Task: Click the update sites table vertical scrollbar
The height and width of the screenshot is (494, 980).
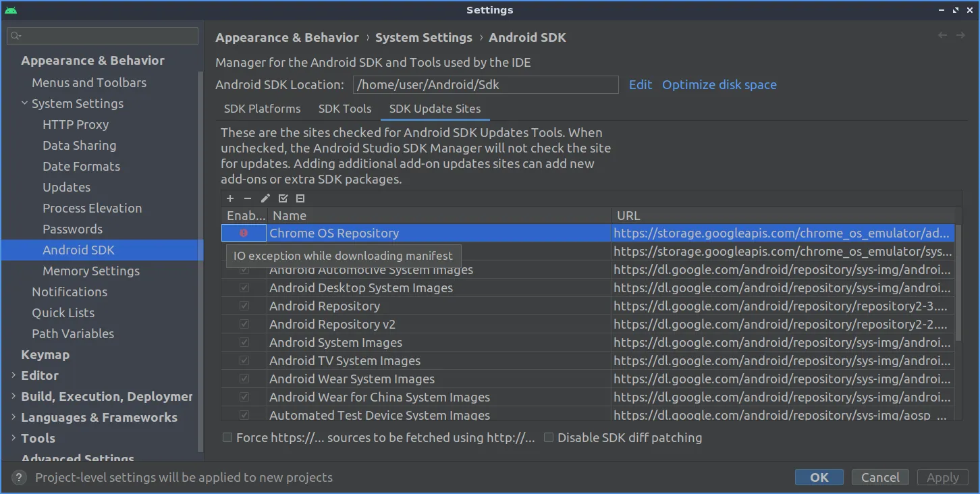Action: pos(958,283)
